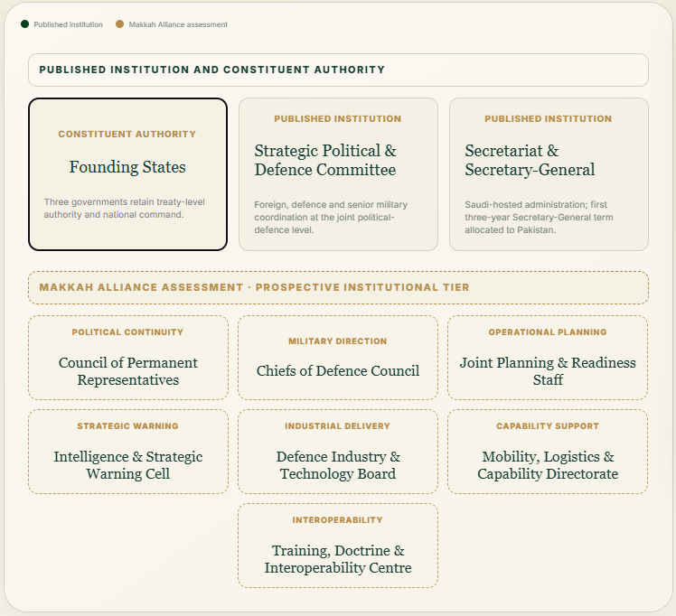Screen dimensions: 676x616
Task: Click the 'Makkah Alliance Assessment' tier header
Action: coord(338,287)
